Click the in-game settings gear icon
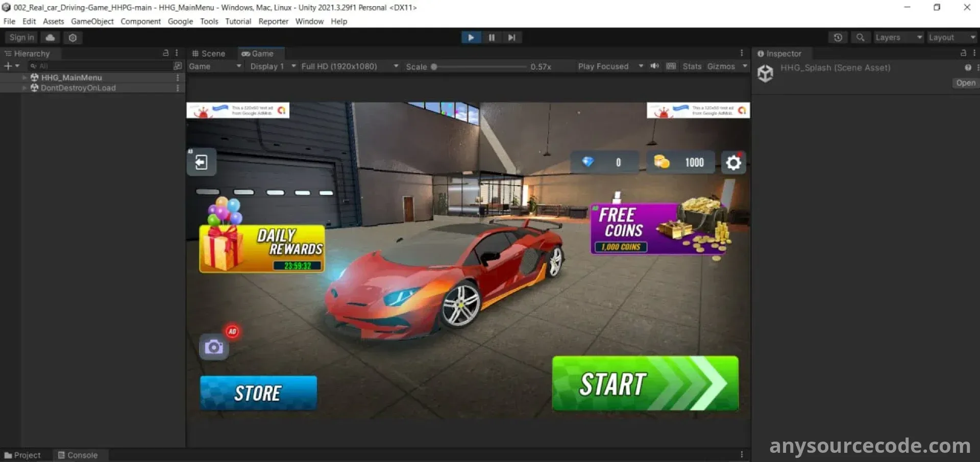The image size is (980, 462). (733, 163)
